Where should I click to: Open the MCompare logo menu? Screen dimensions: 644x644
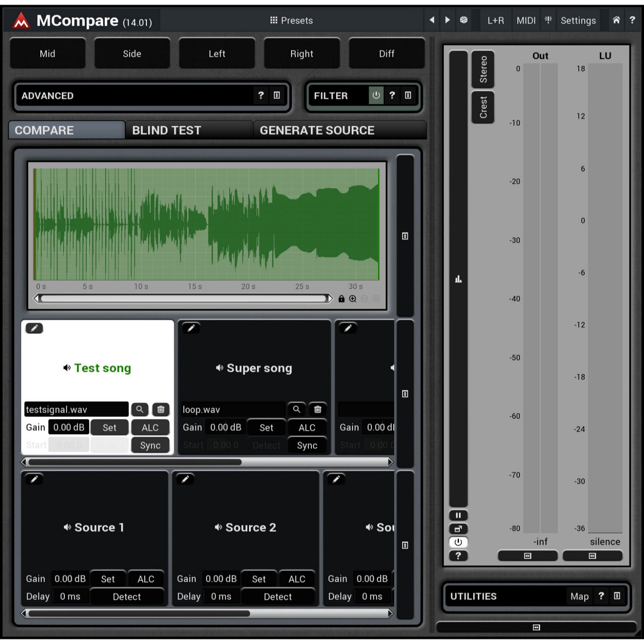[21, 20]
